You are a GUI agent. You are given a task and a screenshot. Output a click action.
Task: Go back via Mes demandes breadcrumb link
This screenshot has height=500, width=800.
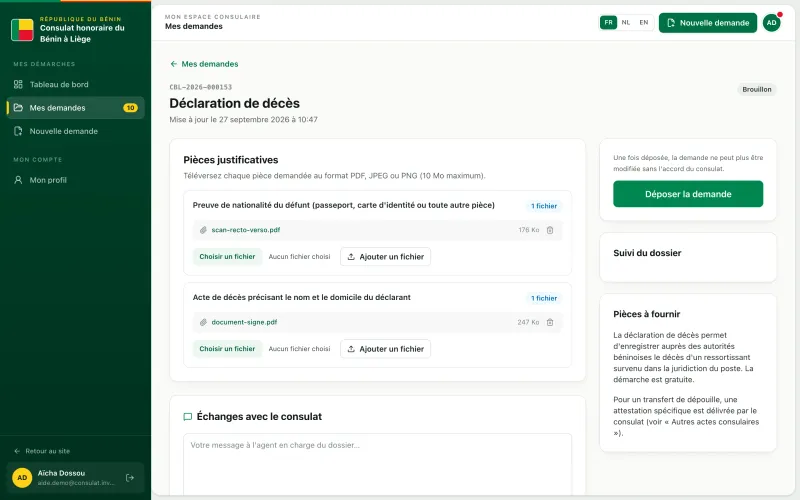pyautogui.click(x=204, y=64)
